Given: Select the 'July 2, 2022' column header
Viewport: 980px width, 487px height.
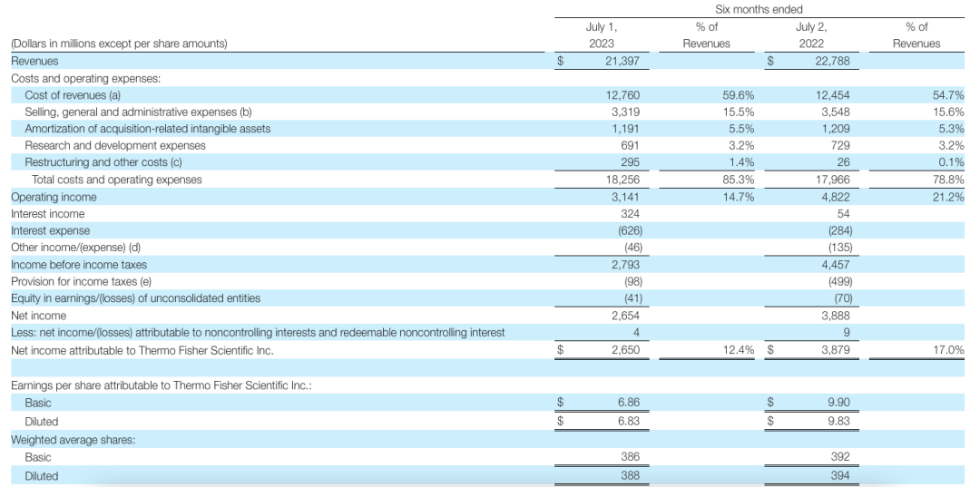Looking at the screenshot, I should point(811,35).
